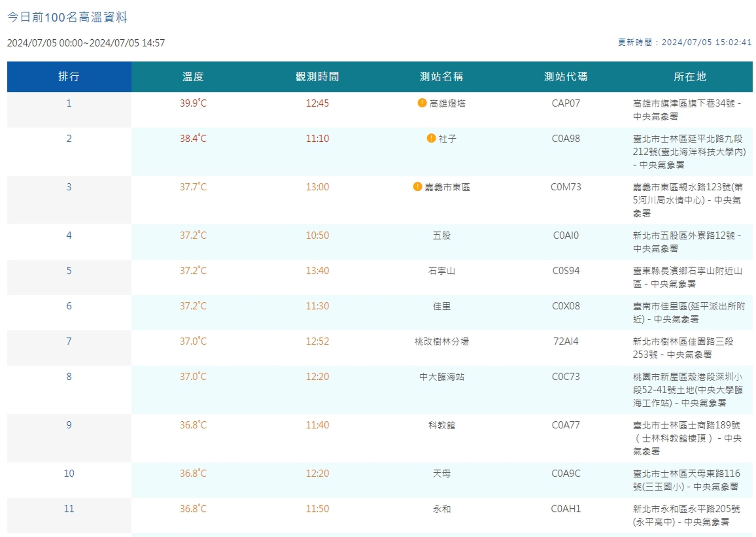
Task: Sort by the 排行 column header
Action: [69, 76]
